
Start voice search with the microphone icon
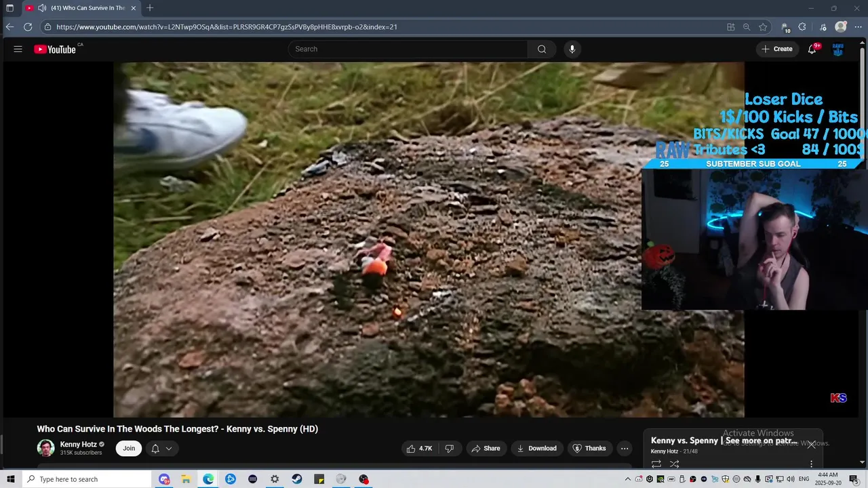[572, 49]
